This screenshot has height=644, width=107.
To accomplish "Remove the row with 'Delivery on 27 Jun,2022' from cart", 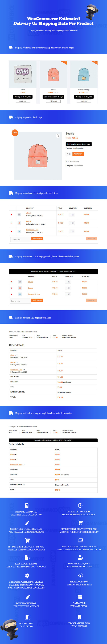I will [x=11, y=231].
